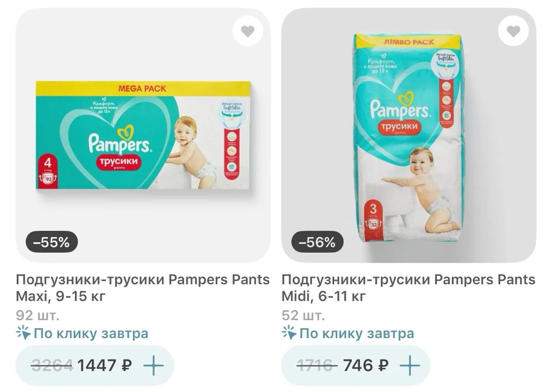The width and height of the screenshot is (552, 392).
Task: Click 'По клику завтра' under Midi product
Action: [357, 333]
